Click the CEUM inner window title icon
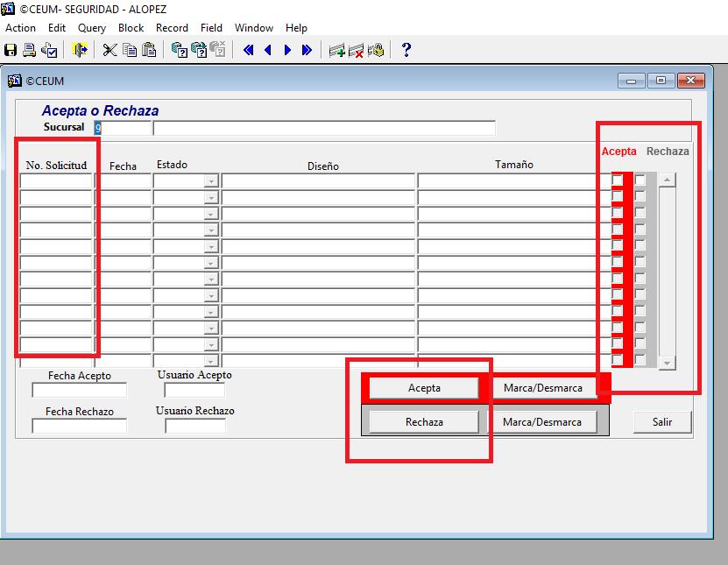 (14, 81)
